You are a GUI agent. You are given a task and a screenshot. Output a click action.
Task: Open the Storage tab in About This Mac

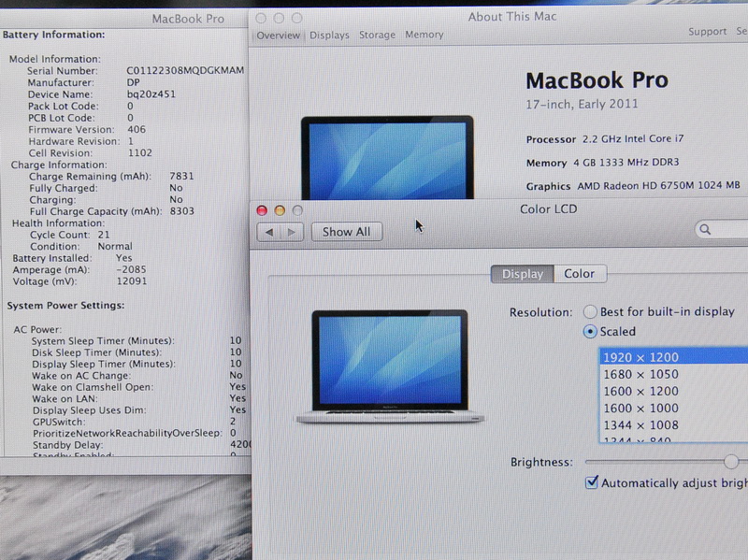click(x=377, y=36)
